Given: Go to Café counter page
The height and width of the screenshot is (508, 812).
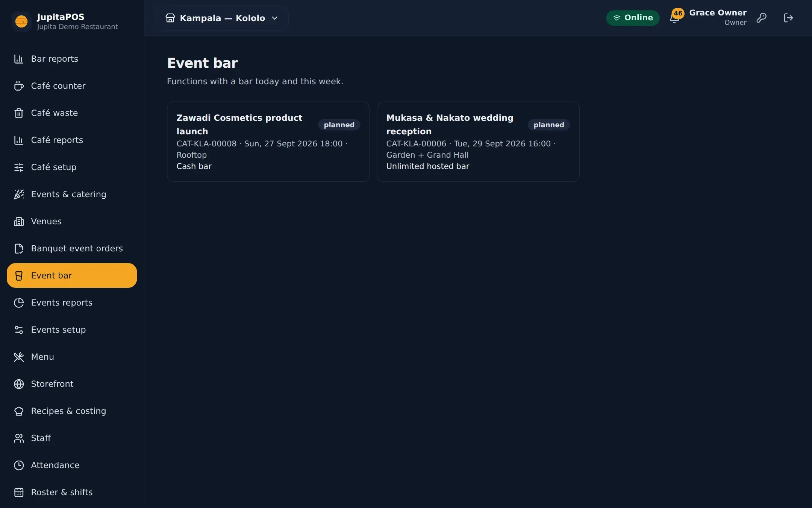Looking at the screenshot, I should [x=72, y=86].
